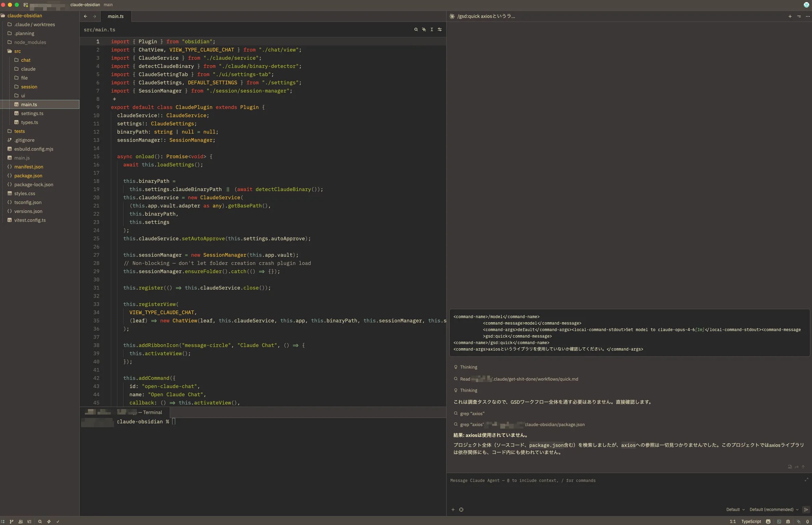The width and height of the screenshot is (812, 525).
Task: Start a new agent thread with plus
Action: pos(790,16)
